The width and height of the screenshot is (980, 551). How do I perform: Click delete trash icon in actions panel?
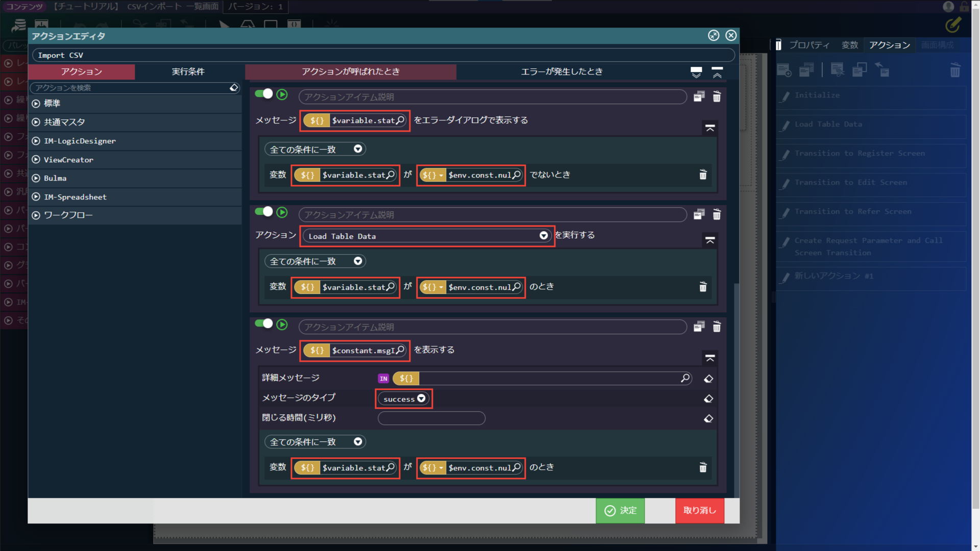[x=955, y=70]
